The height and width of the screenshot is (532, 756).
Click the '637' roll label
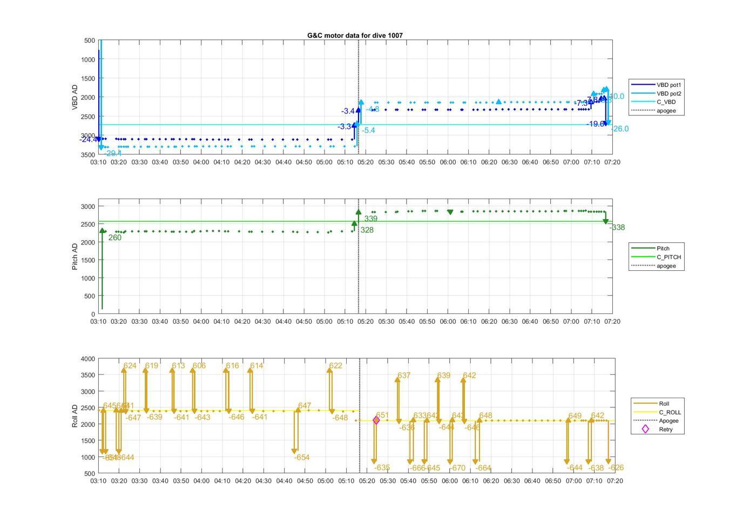404,376
